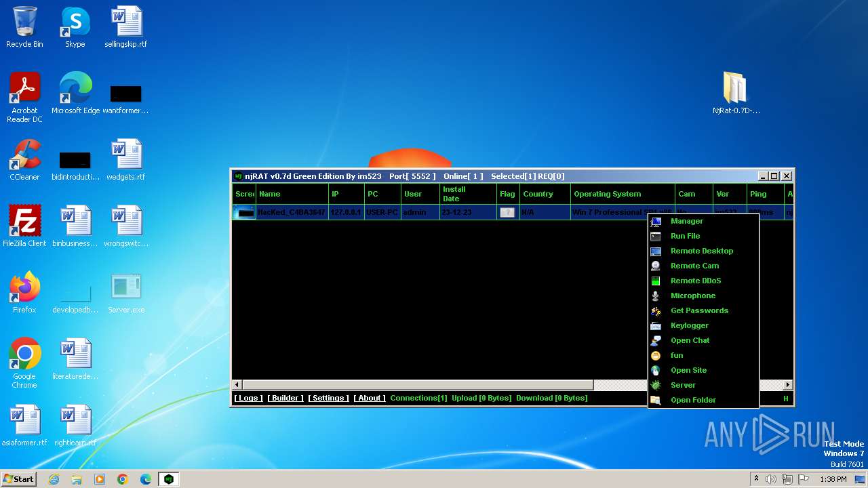
Task: Click the IP column header
Action: 346,194
